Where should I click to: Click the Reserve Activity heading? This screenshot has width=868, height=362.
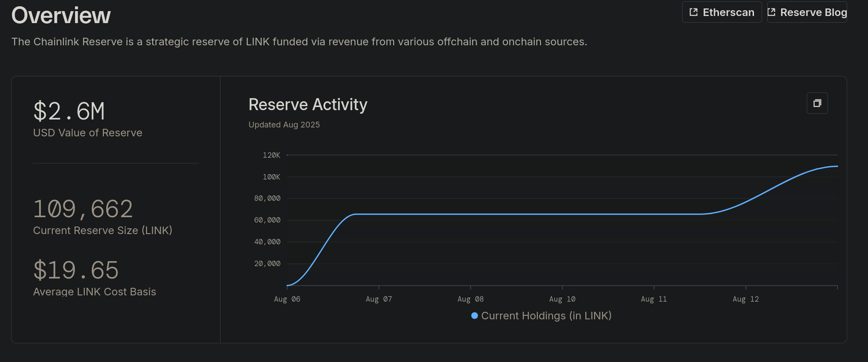[x=308, y=105]
